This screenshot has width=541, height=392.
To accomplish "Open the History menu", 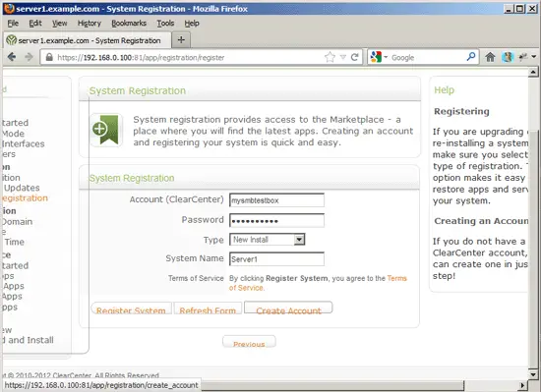I will [89, 23].
